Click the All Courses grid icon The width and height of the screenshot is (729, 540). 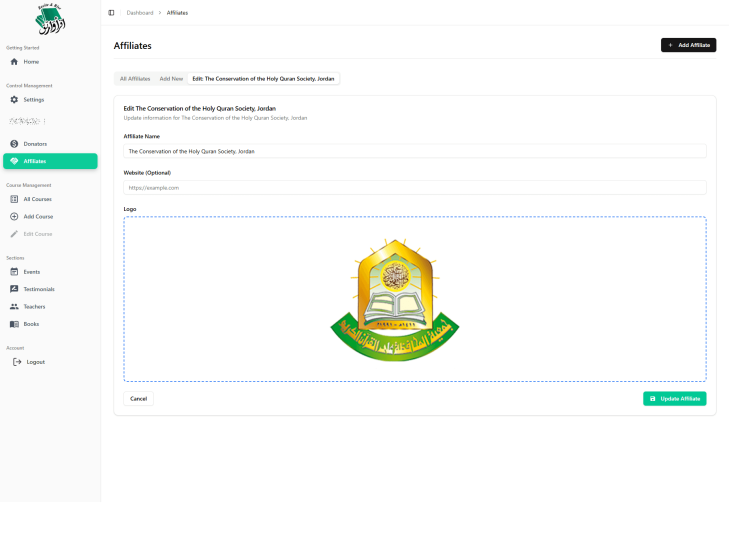point(14,199)
